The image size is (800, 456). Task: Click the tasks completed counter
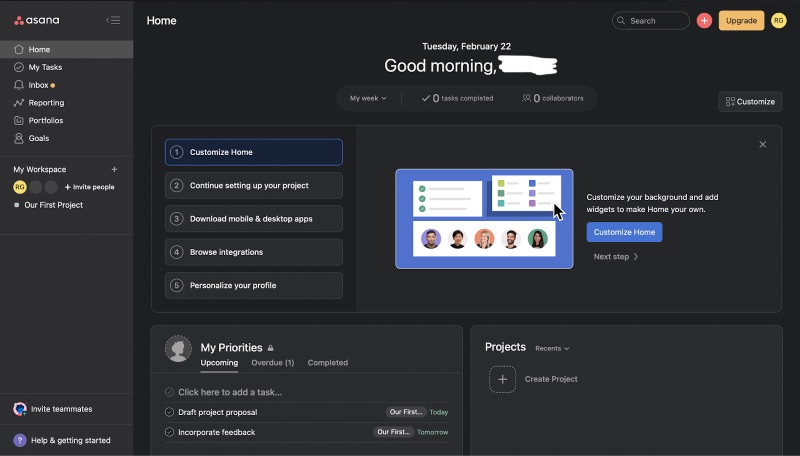point(457,98)
